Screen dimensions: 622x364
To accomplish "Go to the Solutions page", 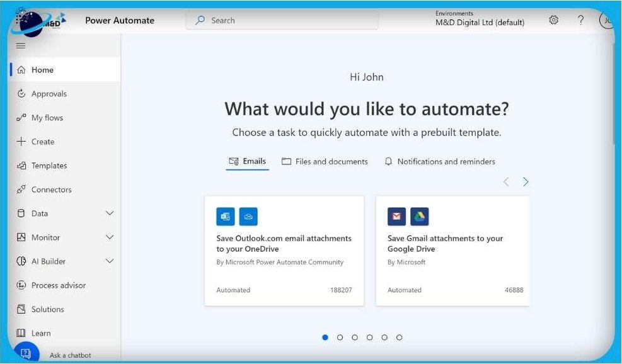I will pyautogui.click(x=48, y=309).
